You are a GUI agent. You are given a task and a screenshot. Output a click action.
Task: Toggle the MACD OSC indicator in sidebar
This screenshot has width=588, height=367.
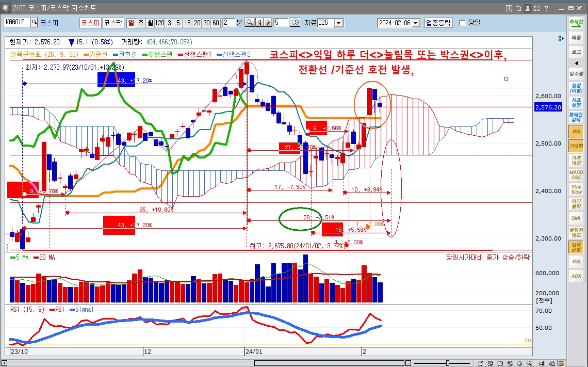point(576,175)
